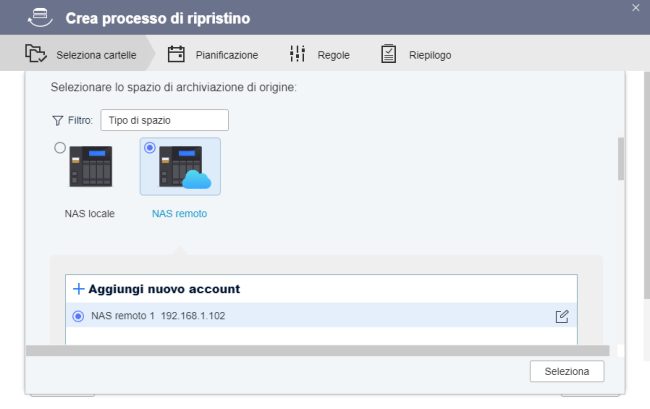Click Aggiungi nuovo account
The width and height of the screenshot is (650, 409).
click(x=164, y=289)
